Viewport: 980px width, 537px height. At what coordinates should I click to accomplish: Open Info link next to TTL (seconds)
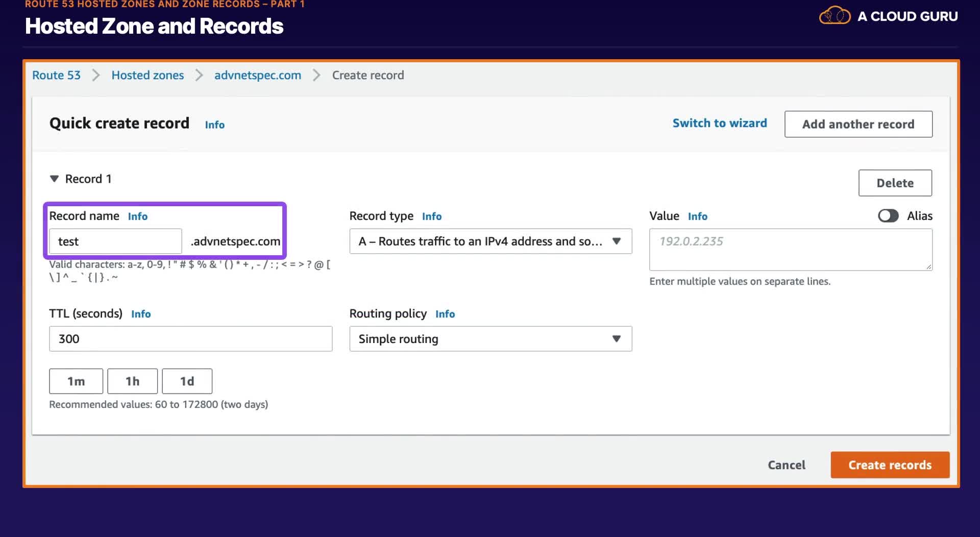point(141,314)
